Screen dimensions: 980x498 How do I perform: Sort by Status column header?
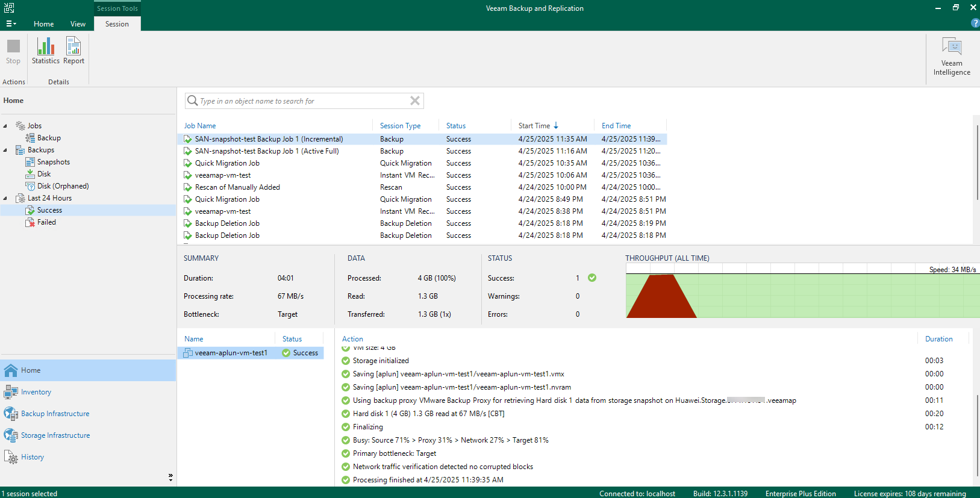[456, 126]
